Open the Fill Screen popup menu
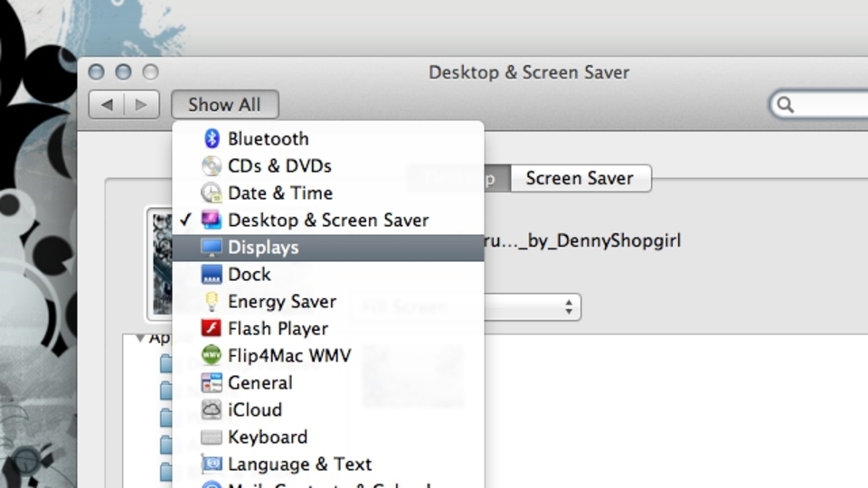 [467, 307]
